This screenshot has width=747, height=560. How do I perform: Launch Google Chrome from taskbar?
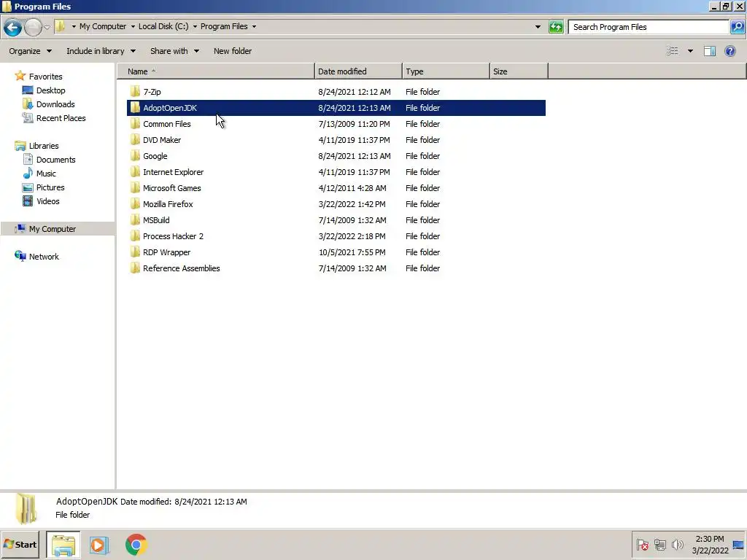point(136,545)
